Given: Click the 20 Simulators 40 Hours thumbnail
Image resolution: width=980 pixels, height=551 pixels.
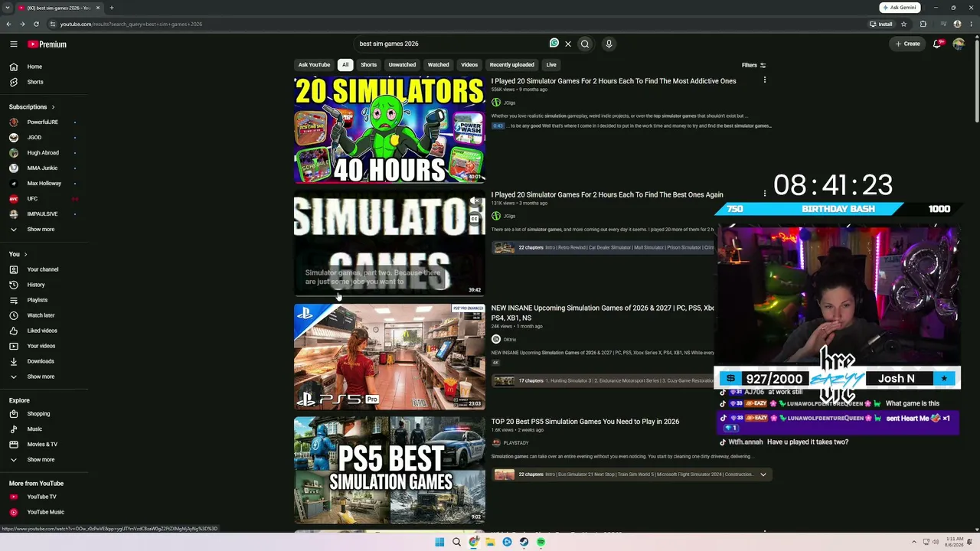Looking at the screenshot, I should click(389, 129).
